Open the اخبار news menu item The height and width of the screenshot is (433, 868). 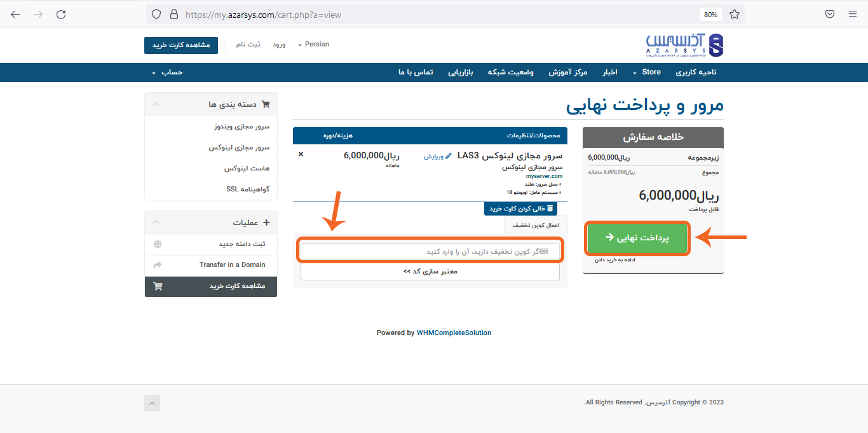[x=610, y=72]
